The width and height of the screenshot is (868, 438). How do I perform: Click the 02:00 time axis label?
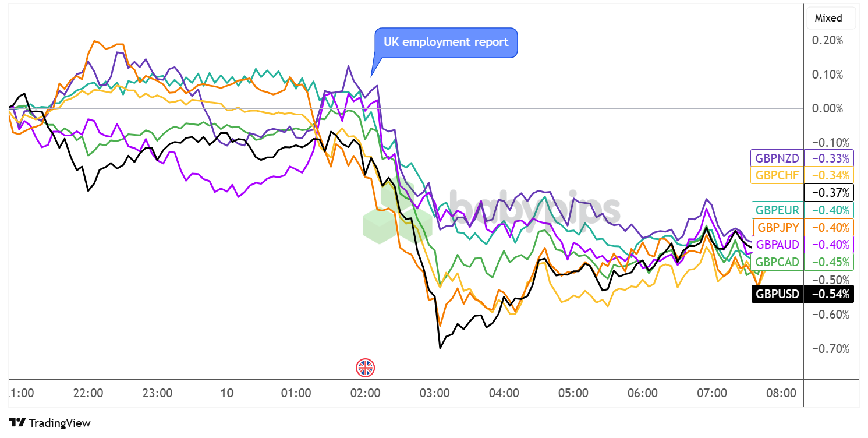point(366,393)
